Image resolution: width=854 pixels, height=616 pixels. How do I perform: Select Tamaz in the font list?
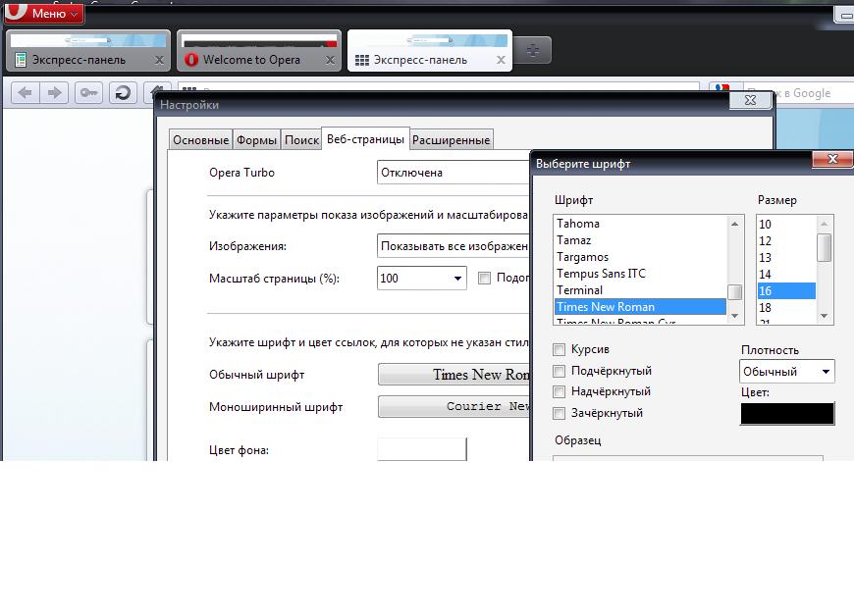tap(640, 240)
